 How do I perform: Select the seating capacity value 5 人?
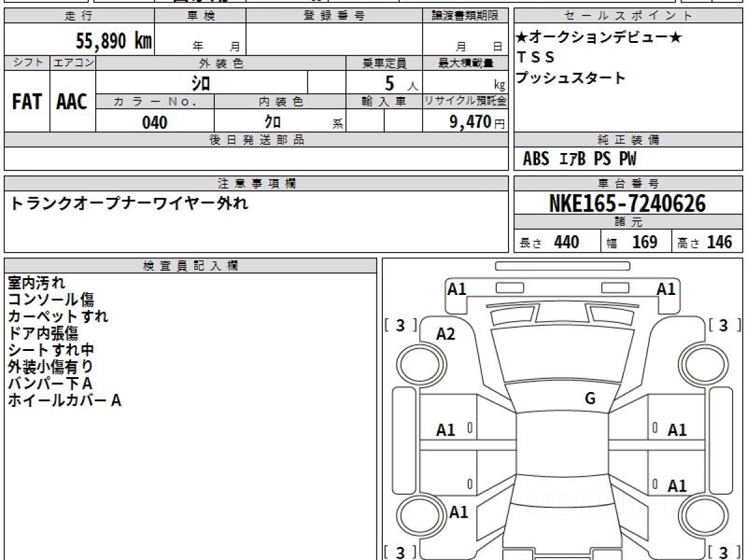tap(401, 83)
